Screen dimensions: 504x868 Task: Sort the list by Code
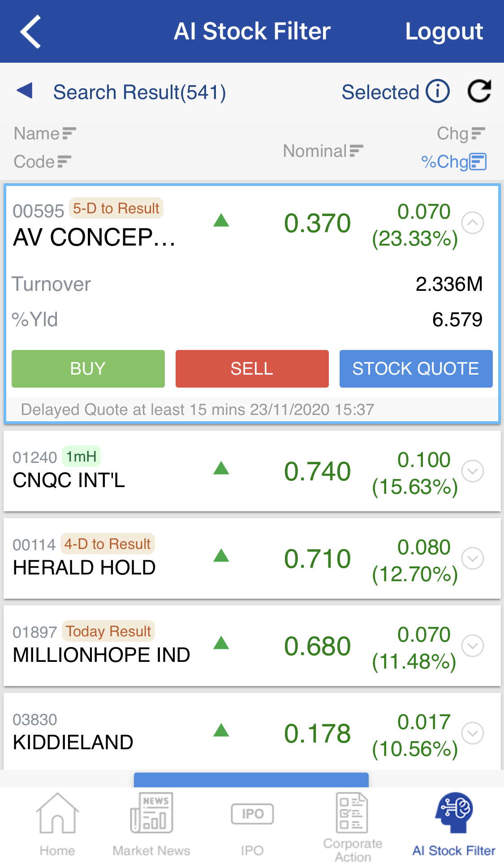pos(43,162)
